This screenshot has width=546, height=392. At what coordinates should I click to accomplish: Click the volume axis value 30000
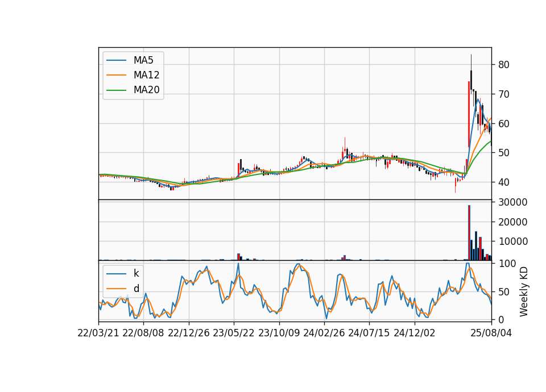512,202
